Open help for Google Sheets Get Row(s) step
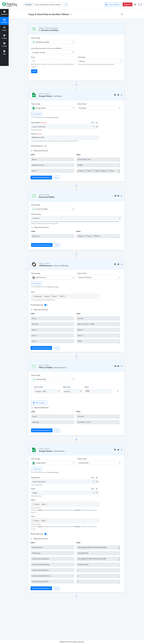The height and width of the screenshot is (644, 144). [115, 95]
